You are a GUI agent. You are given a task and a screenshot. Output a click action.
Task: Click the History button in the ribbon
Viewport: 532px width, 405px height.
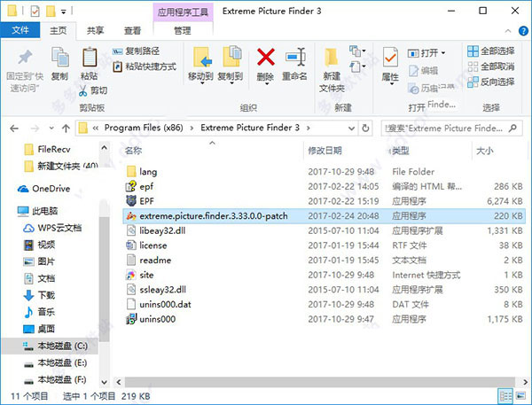coord(430,89)
